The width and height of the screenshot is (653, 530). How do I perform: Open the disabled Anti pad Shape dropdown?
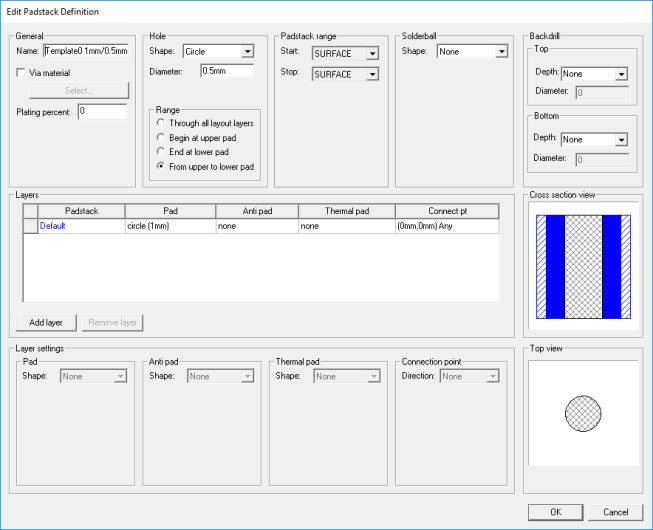pos(247,376)
